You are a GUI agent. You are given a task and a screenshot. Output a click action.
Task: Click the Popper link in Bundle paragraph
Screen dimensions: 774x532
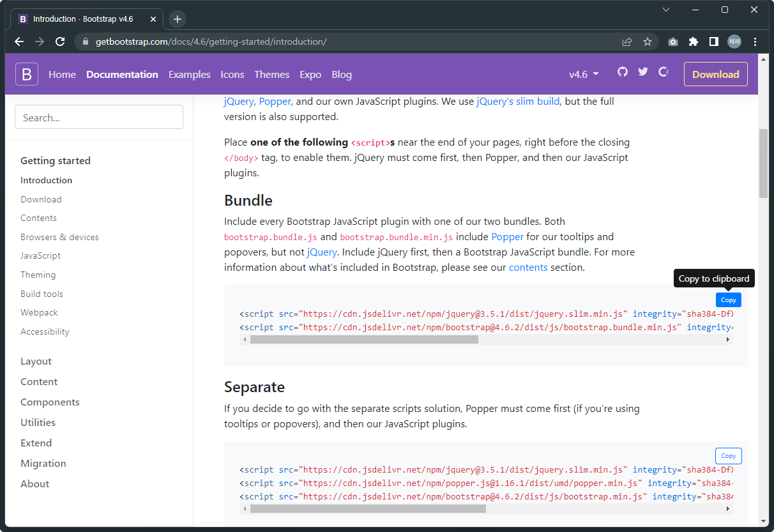(507, 236)
